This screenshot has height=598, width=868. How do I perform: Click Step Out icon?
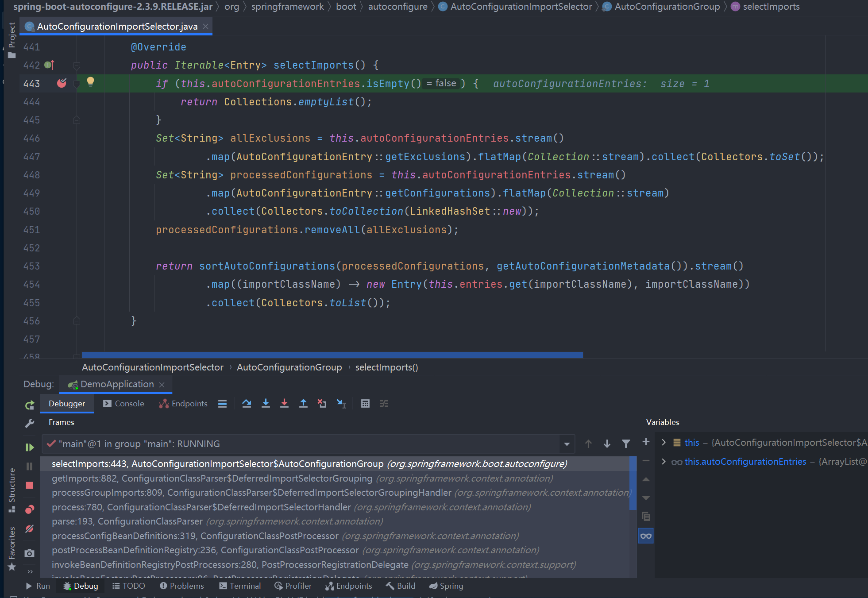click(303, 404)
